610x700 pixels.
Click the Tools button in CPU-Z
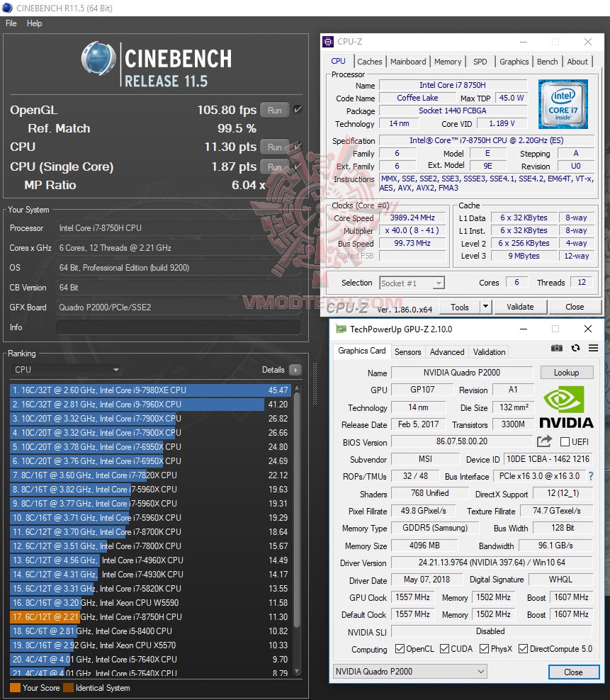pos(460,307)
